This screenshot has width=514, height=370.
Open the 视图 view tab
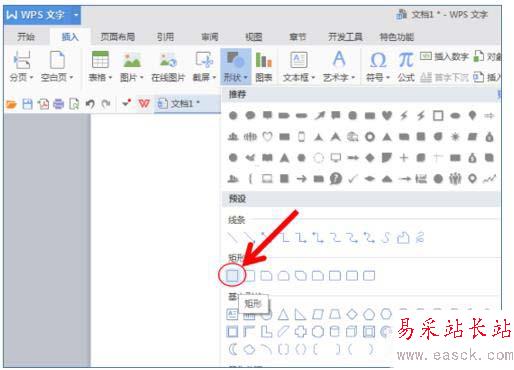tap(254, 37)
